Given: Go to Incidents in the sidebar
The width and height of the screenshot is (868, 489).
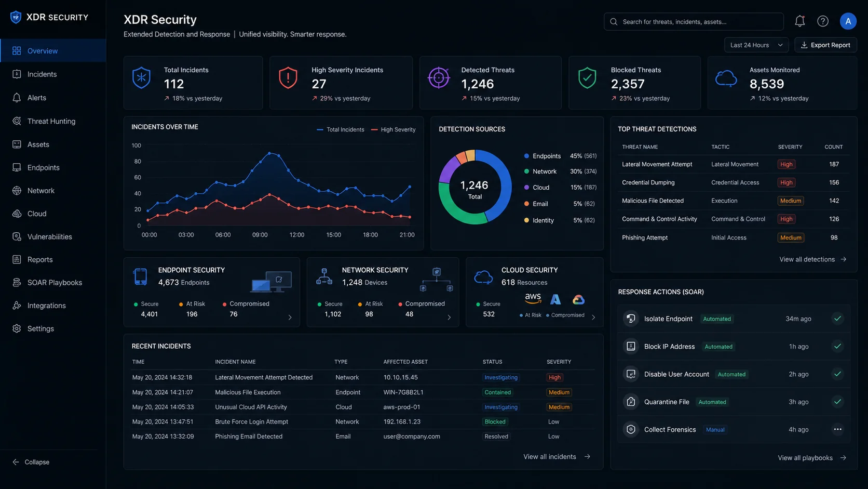Looking at the screenshot, I should (x=53, y=74).
